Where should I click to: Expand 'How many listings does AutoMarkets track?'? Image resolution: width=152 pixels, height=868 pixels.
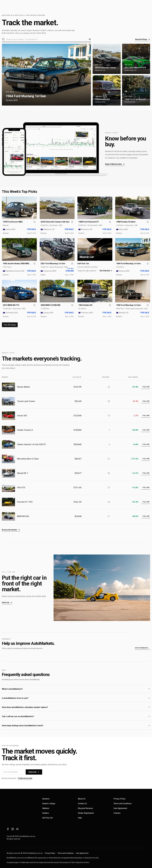(x=76, y=726)
